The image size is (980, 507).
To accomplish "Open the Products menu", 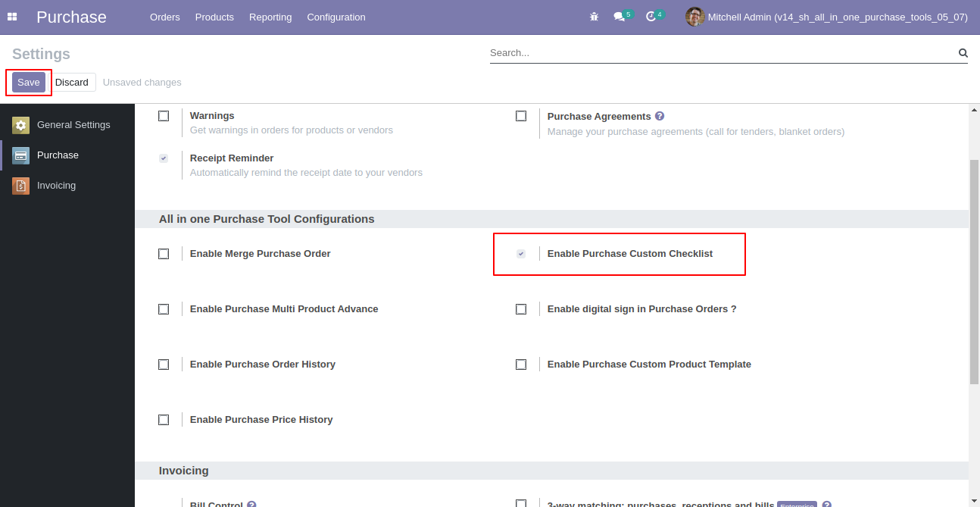I will pyautogui.click(x=214, y=17).
